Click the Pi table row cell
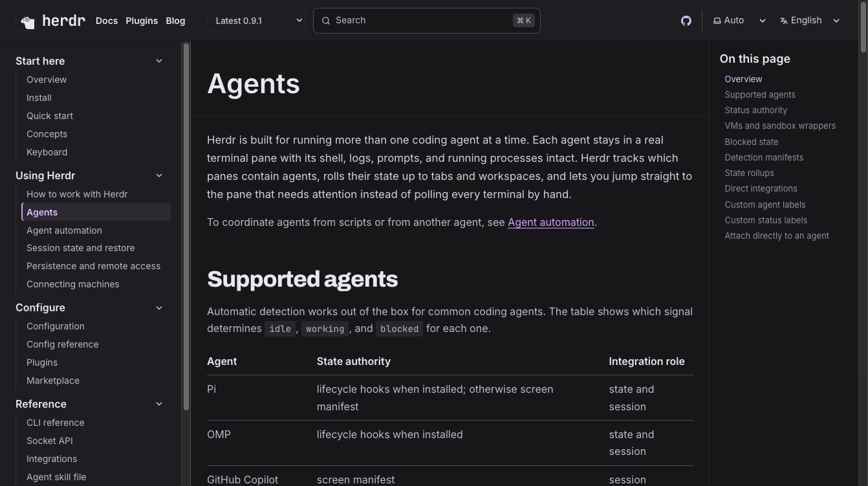 pos(212,389)
